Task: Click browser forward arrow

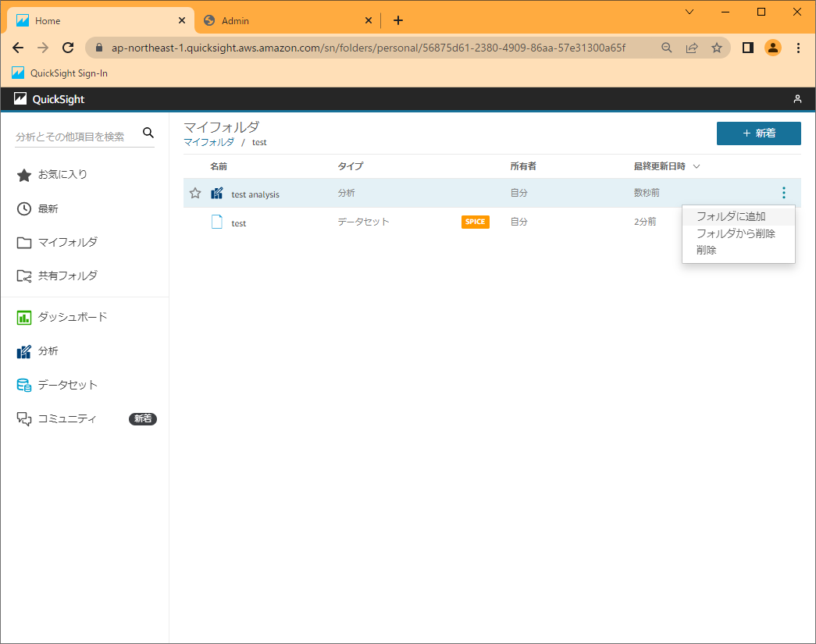Action: 43,48
